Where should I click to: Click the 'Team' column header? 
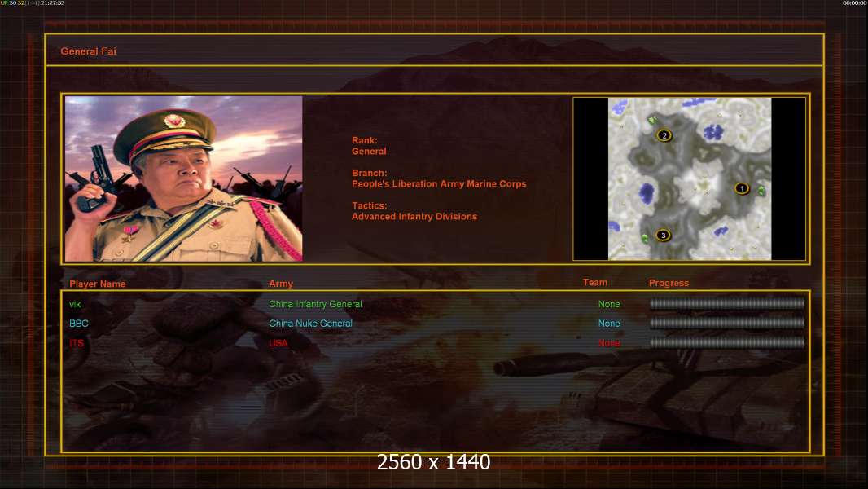tap(595, 283)
